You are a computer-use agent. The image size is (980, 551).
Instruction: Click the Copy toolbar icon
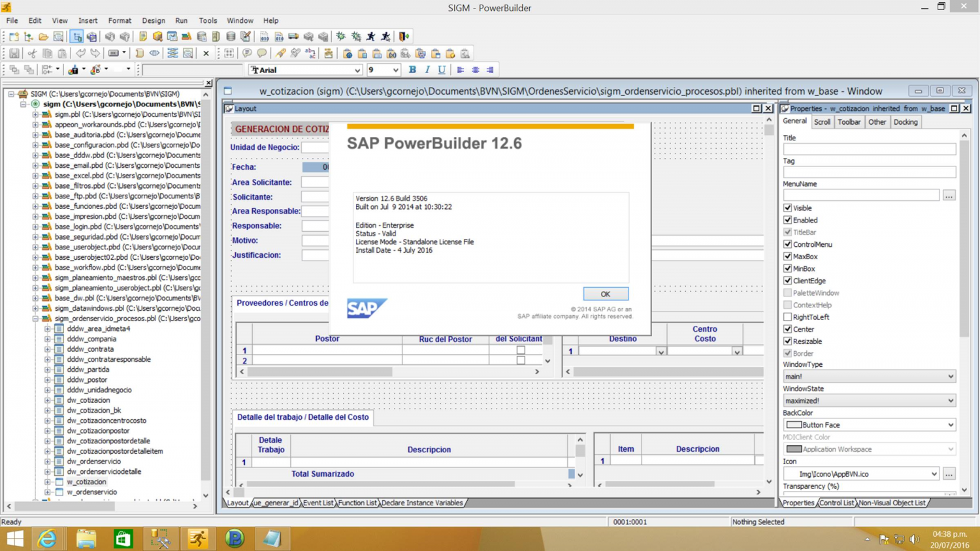[x=47, y=54]
